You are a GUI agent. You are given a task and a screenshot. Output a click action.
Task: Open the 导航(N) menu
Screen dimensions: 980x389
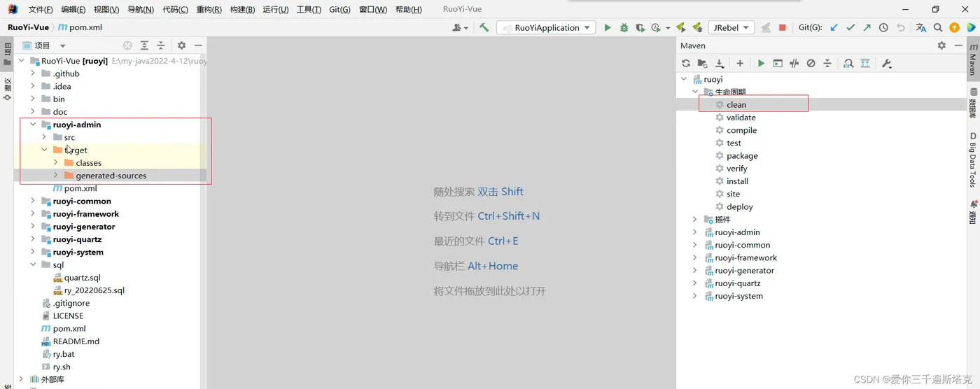click(x=141, y=9)
